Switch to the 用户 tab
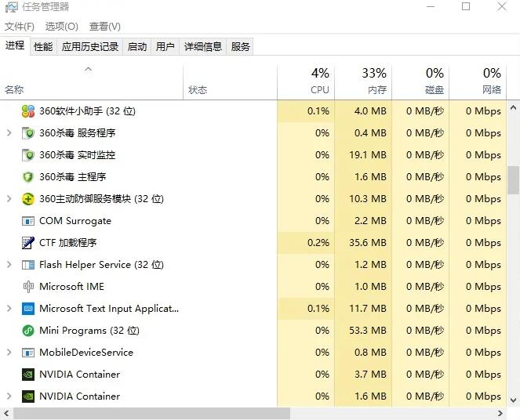This screenshot has height=420, width=520. point(165,47)
